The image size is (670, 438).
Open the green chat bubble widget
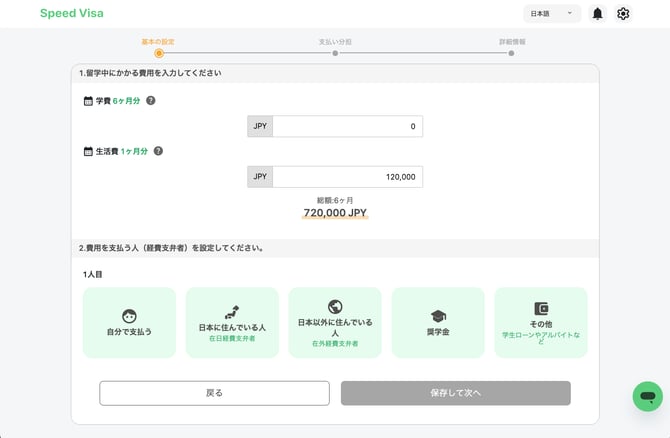point(648,396)
